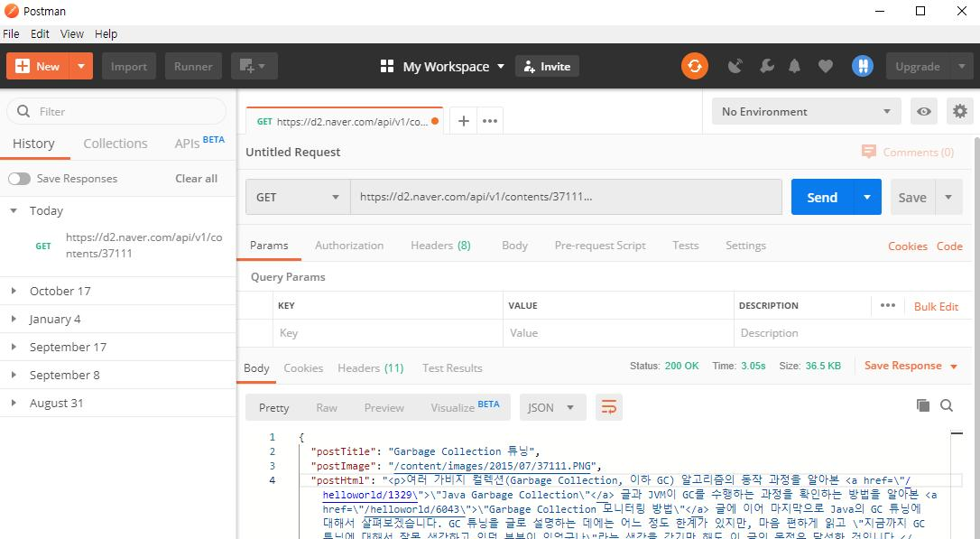Switch to the Collections tab

(116, 144)
